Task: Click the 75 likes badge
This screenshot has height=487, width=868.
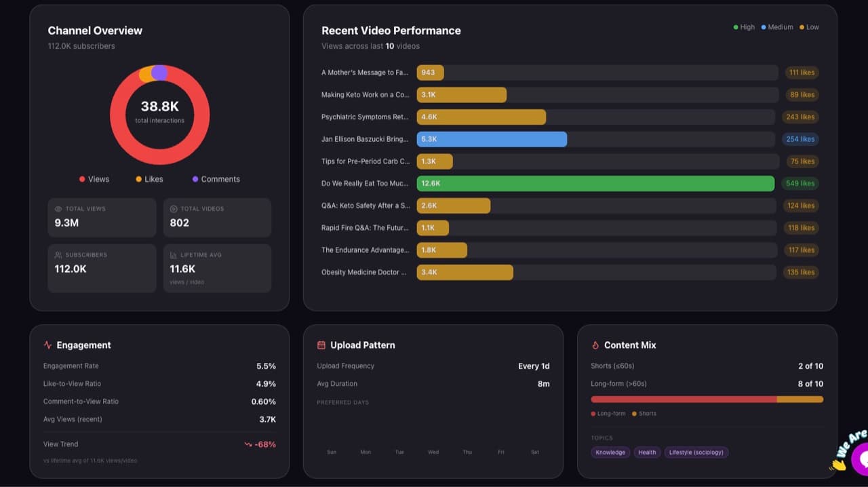Action: tap(802, 161)
